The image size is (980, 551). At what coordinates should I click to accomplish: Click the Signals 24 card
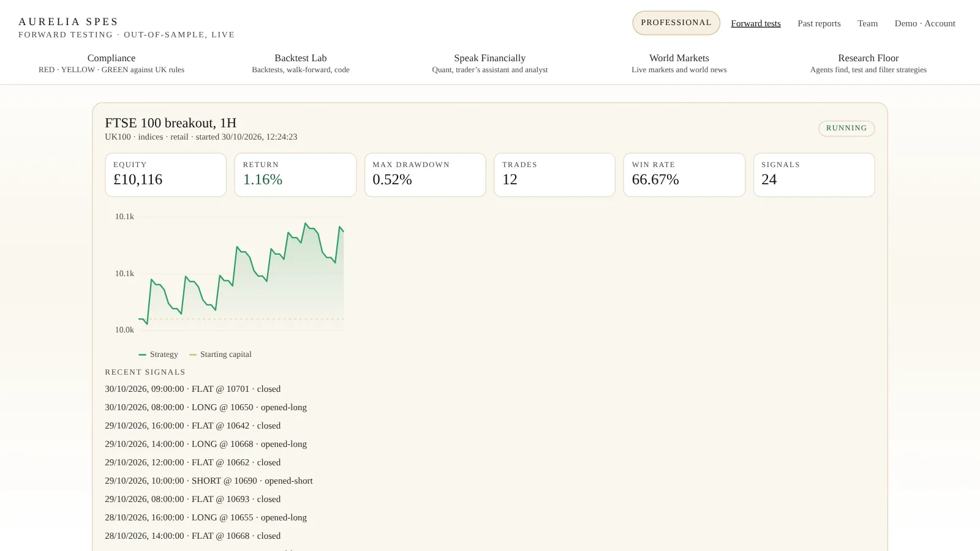pyautogui.click(x=814, y=174)
